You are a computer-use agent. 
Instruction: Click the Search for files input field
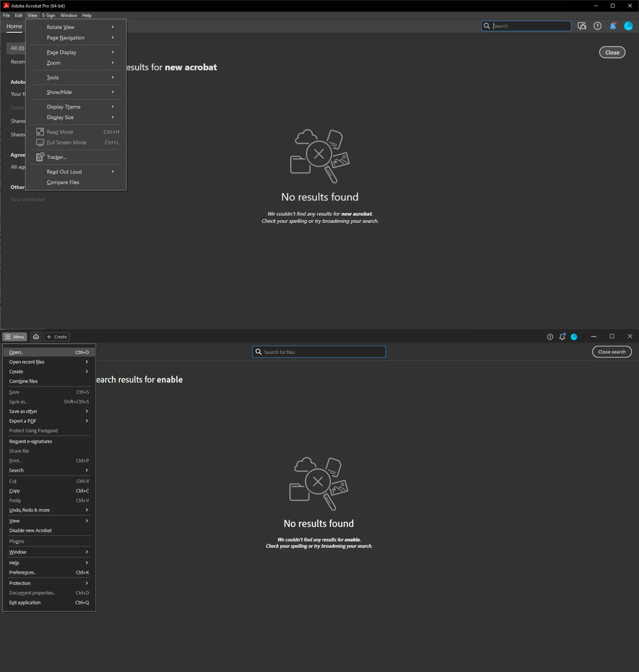(x=319, y=352)
